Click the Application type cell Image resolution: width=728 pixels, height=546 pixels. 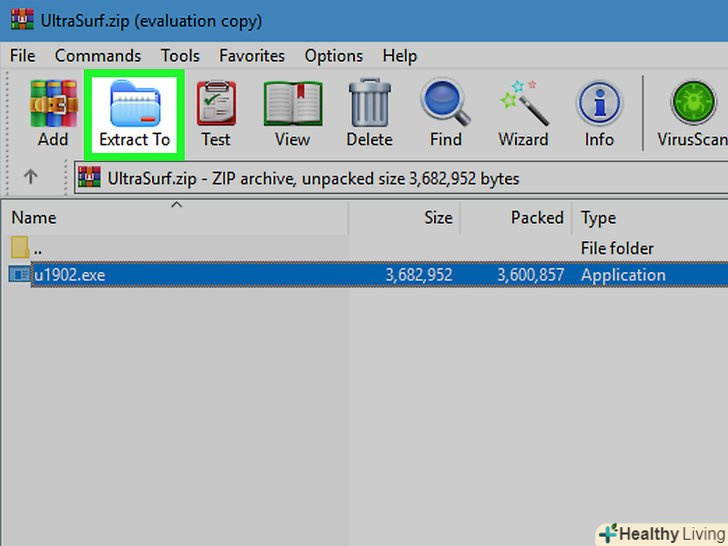pos(623,275)
